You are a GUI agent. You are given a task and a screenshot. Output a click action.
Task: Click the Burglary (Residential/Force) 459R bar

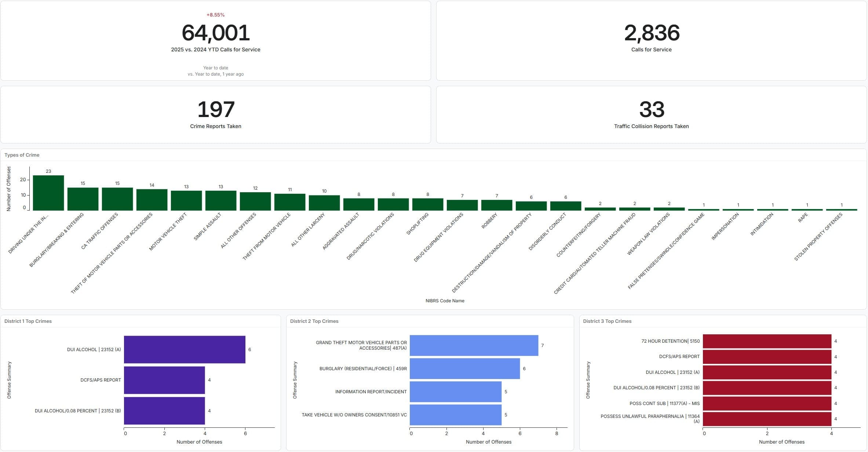[x=464, y=368]
